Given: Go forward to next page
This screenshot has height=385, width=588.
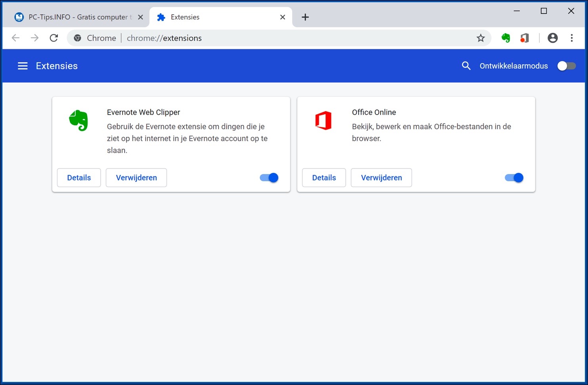Looking at the screenshot, I should coord(35,38).
